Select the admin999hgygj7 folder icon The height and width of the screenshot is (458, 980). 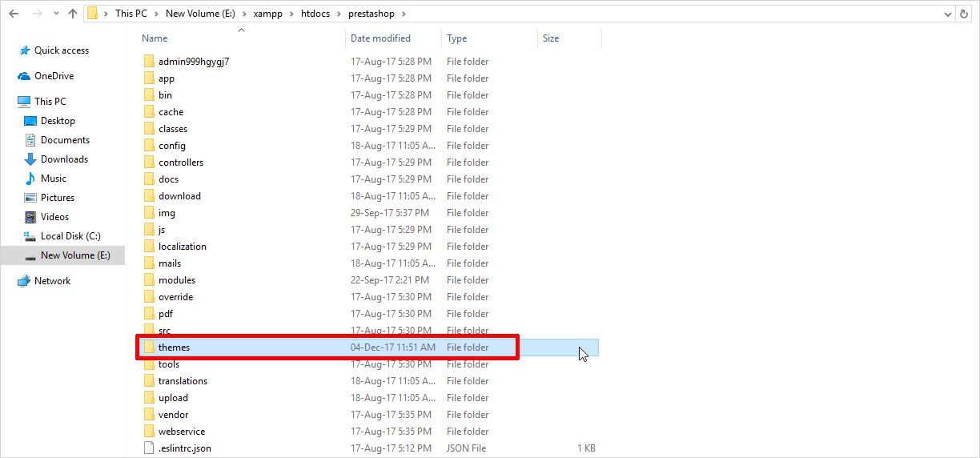click(149, 62)
